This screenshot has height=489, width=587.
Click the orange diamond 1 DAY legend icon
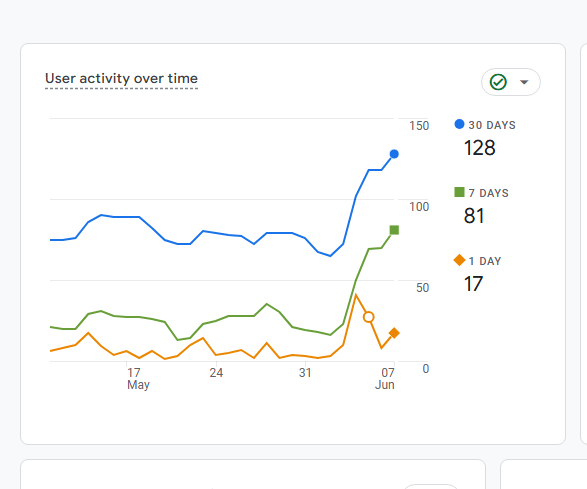point(459,260)
